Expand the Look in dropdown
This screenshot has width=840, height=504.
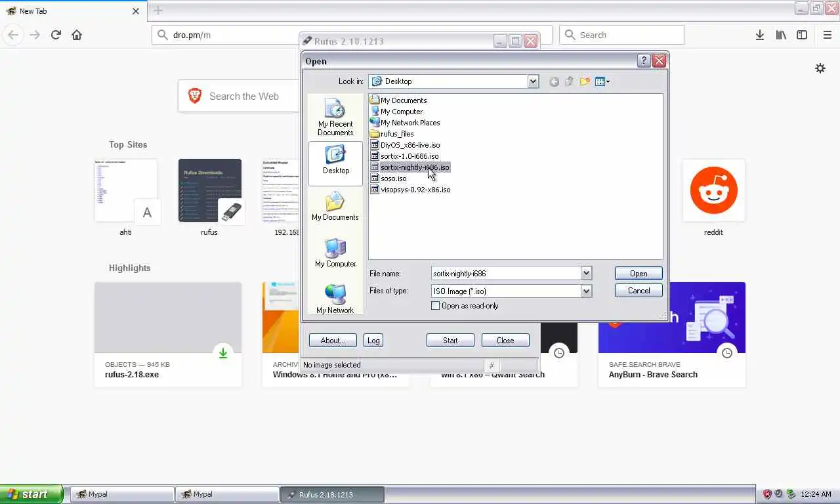pyautogui.click(x=533, y=81)
